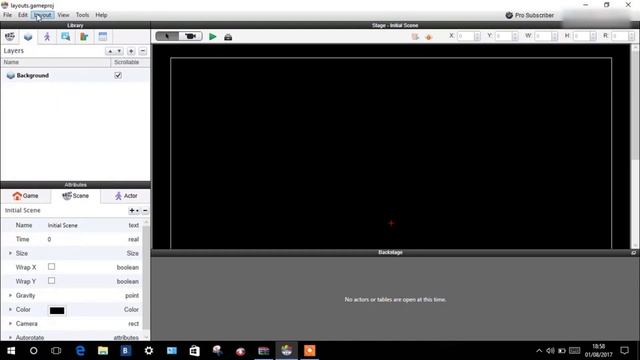Click the orange icon left of X field

[429, 37]
